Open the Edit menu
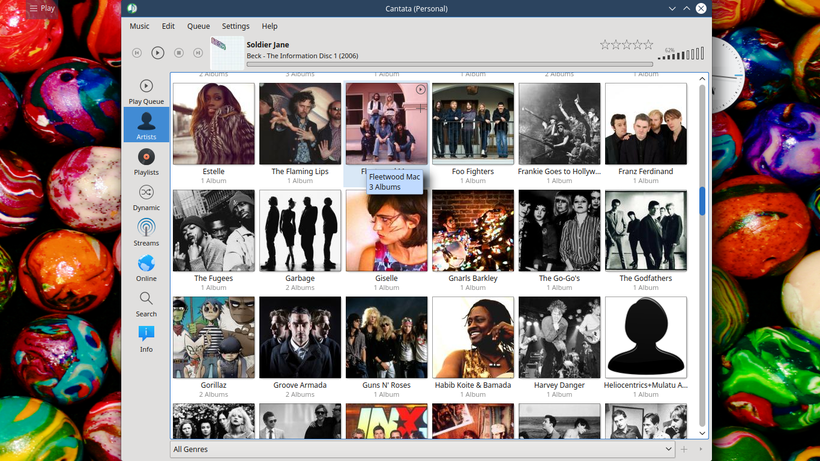Viewport: 820px width, 461px height. (168, 26)
